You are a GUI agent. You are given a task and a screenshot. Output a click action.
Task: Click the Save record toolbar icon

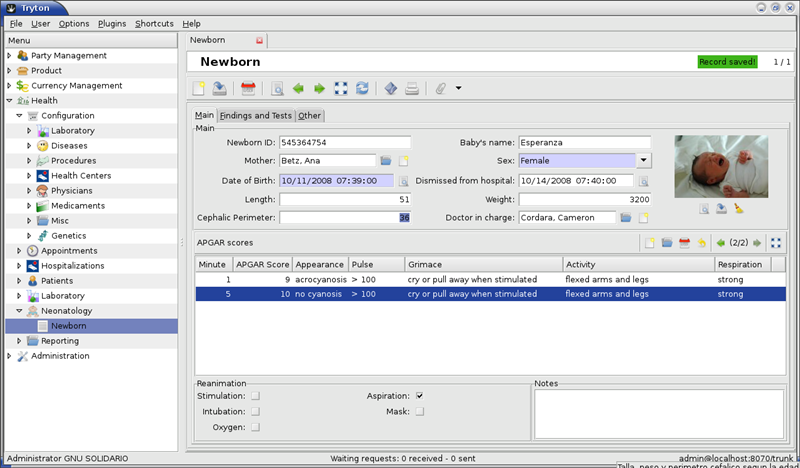[x=219, y=88]
